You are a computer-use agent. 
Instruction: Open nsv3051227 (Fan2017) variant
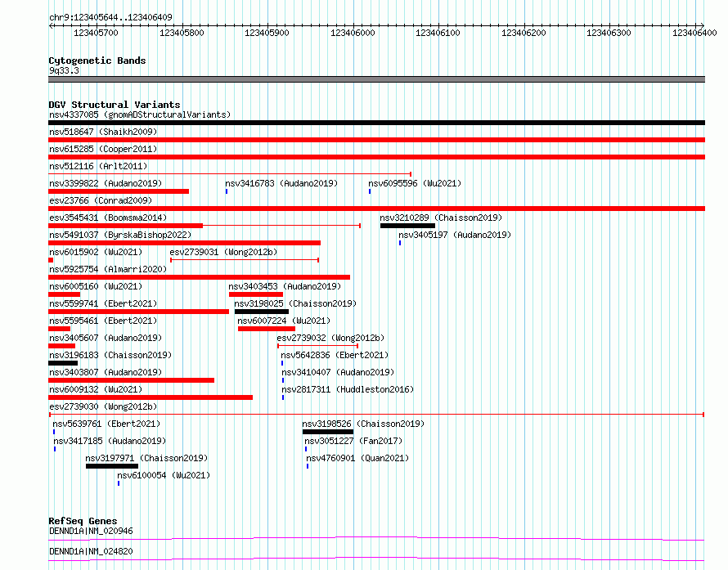(353, 441)
